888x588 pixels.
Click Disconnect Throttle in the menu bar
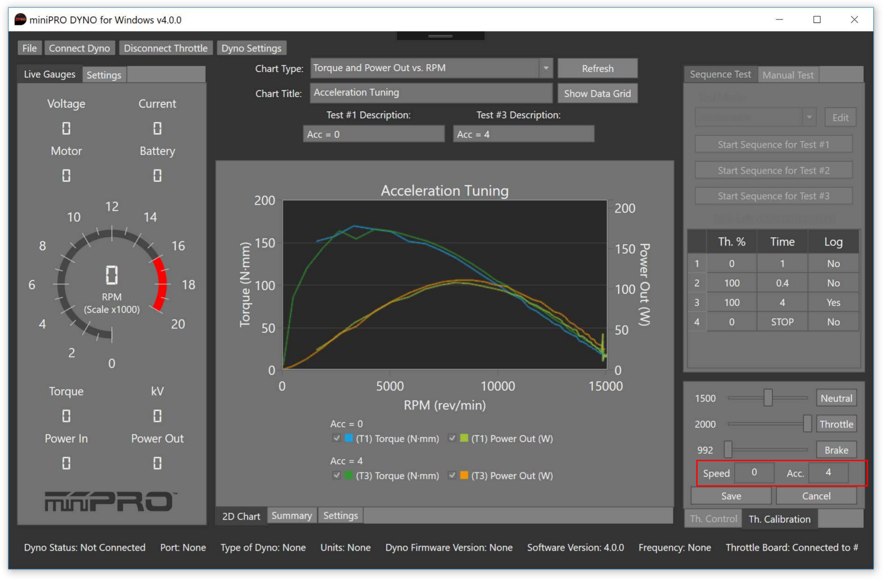pyautogui.click(x=165, y=48)
